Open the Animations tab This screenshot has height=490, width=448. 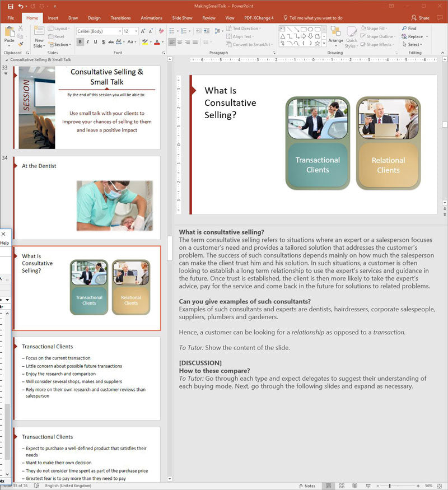point(152,18)
